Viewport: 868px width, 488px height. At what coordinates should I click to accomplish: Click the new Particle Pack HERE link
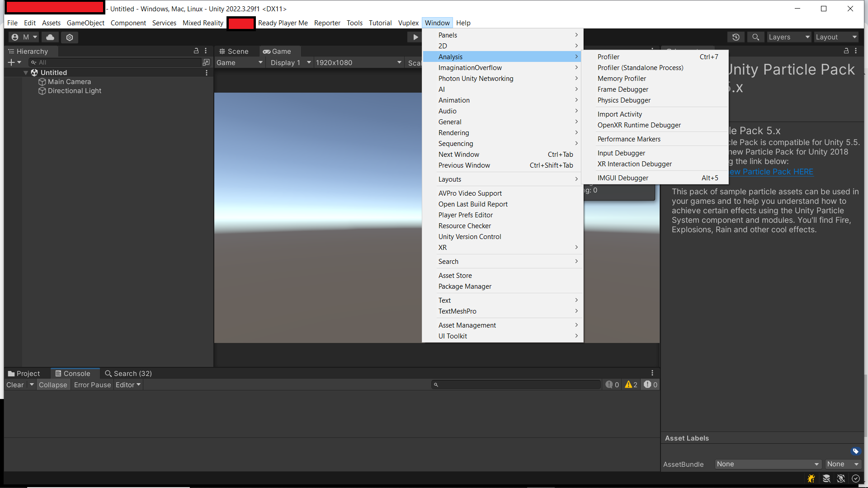[x=772, y=172]
